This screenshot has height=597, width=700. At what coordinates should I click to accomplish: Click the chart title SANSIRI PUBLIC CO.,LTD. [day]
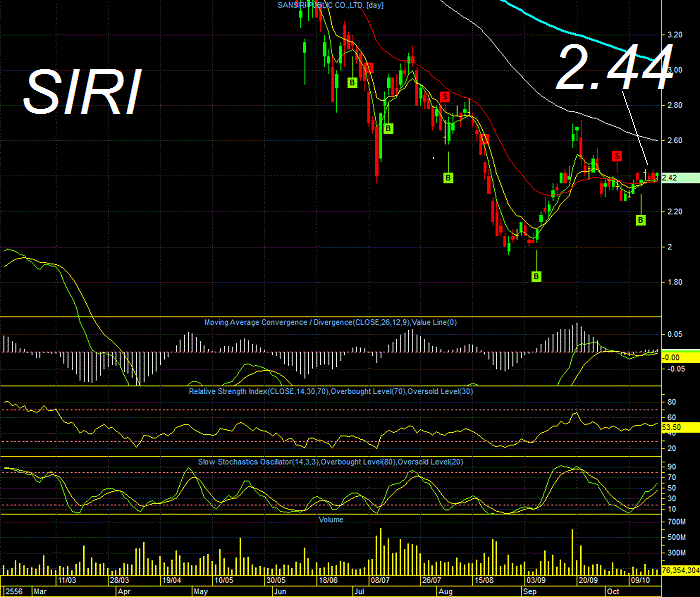[330, 5]
